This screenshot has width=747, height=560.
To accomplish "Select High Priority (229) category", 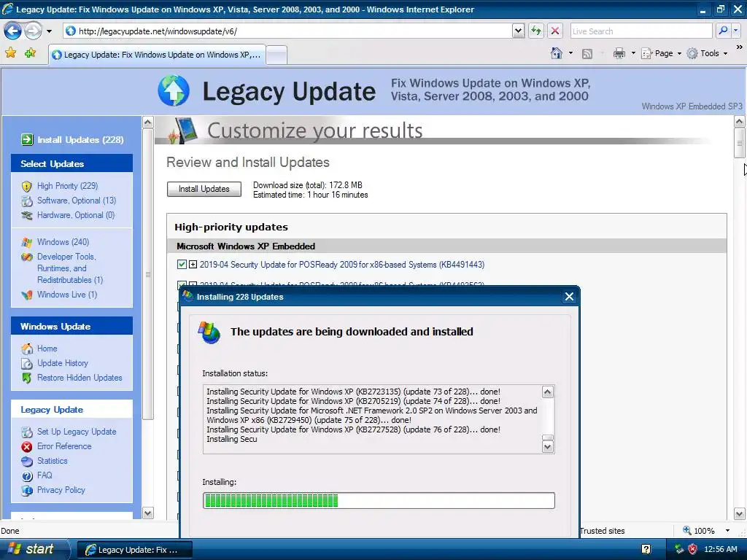I will click(68, 186).
